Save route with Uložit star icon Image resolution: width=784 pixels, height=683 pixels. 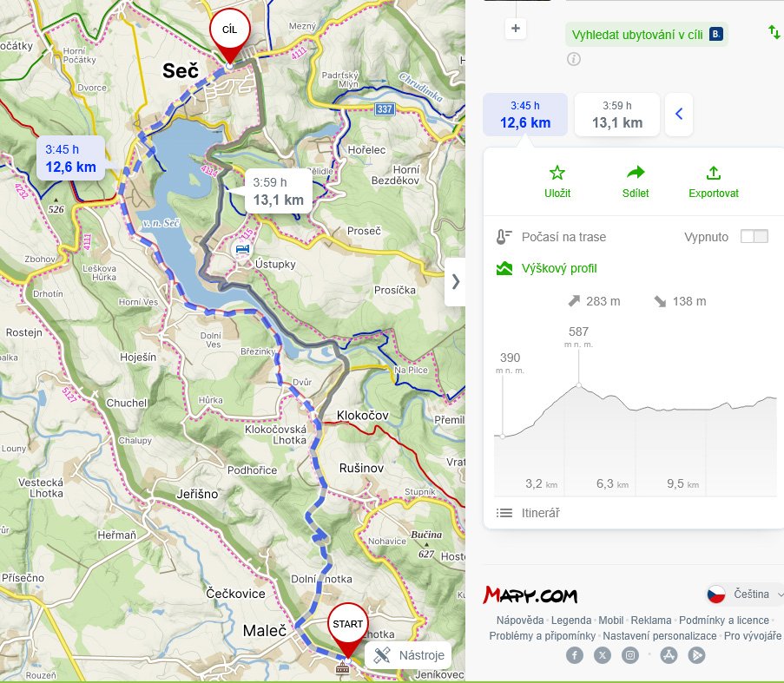[x=557, y=182]
